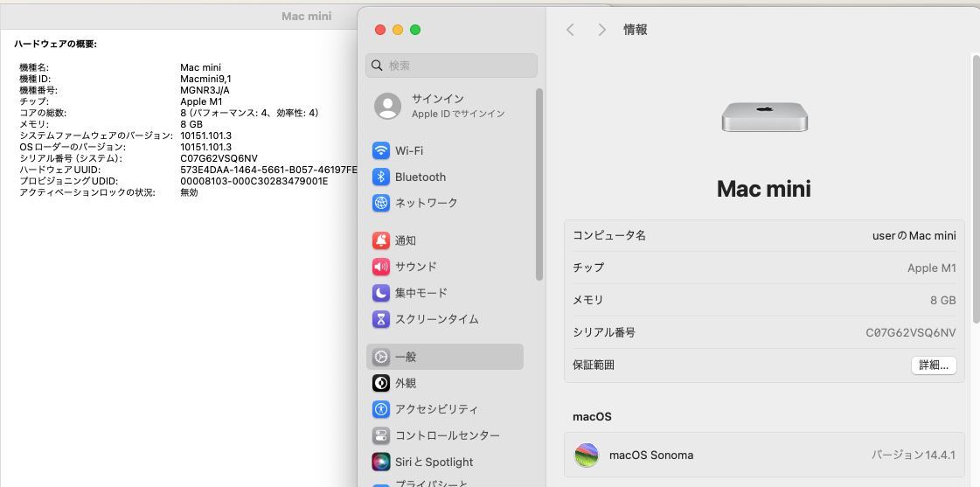Select the Siri と Spotlight icon
Image resolution: width=980 pixels, height=487 pixels.
click(380, 462)
